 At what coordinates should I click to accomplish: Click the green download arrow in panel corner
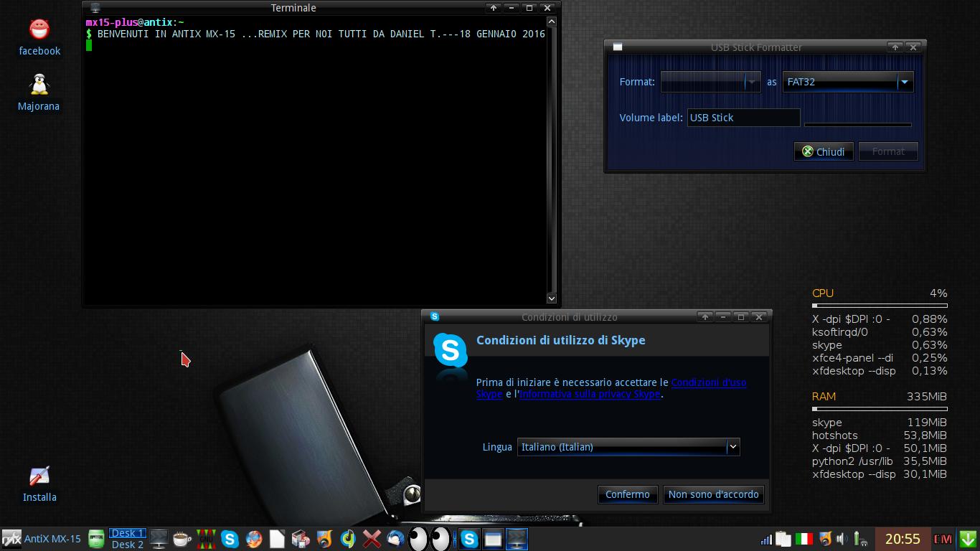[x=969, y=539]
